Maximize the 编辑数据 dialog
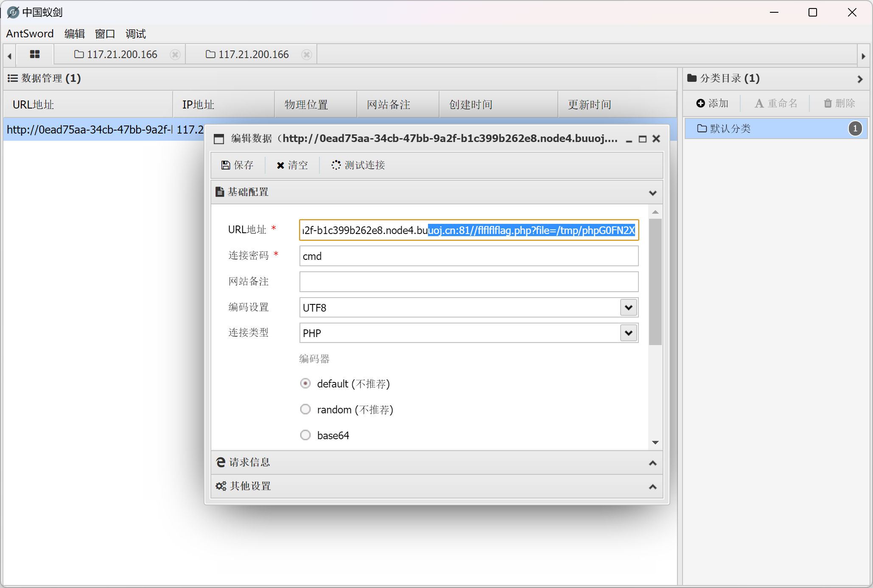Screen dimensions: 873x588 pyautogui.click(x=643, y=139)
